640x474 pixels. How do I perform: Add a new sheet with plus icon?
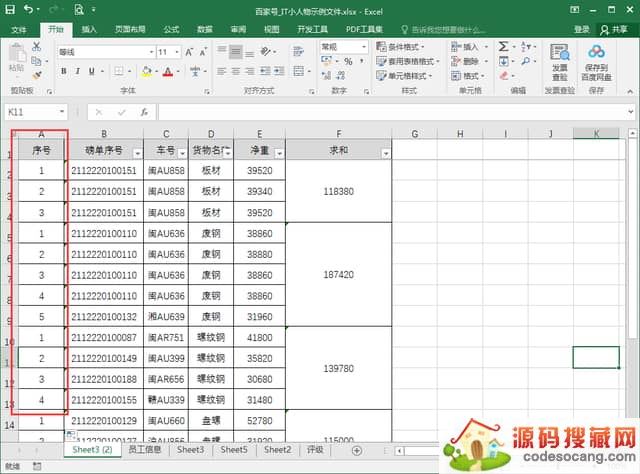357,451
